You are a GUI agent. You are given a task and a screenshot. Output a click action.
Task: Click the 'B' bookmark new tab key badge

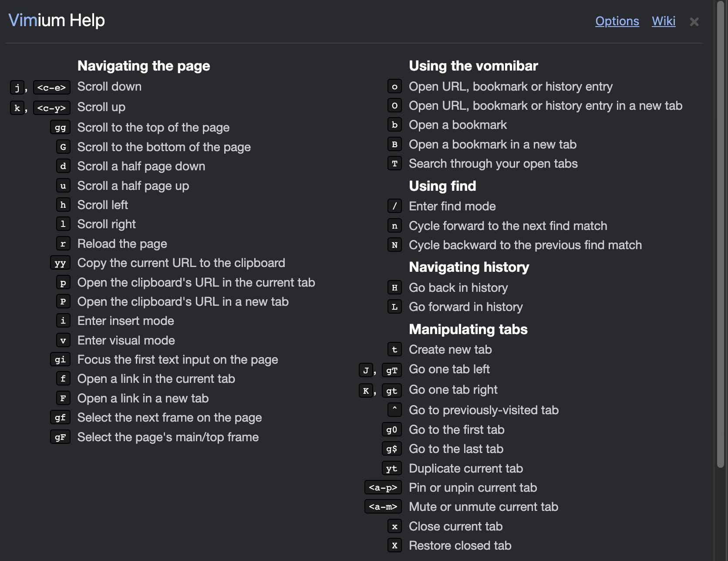click(x=394, y=144)
